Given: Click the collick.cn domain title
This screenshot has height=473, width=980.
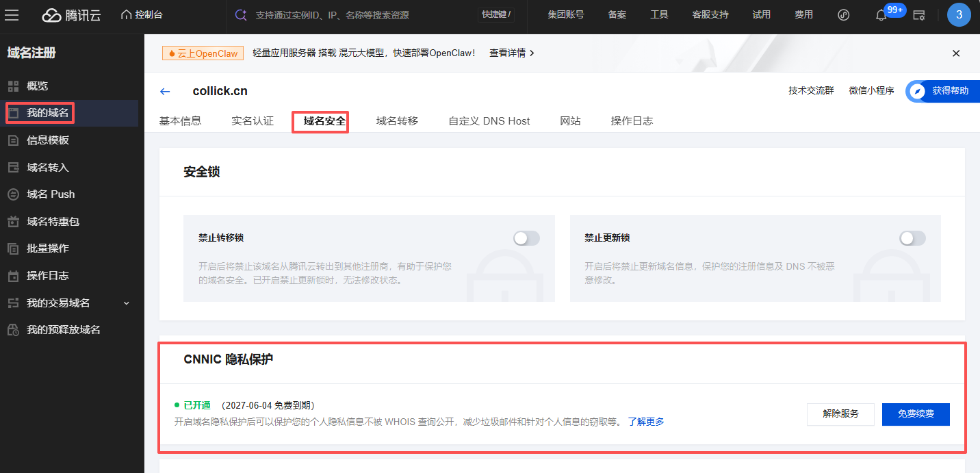Looking at the screenshot, I should coord(220,91).
